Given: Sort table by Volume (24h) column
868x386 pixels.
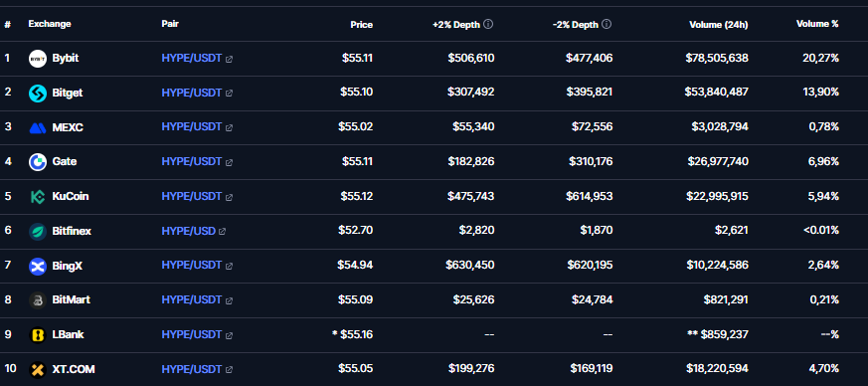Looking at the screenshot, I should pos(719,24).
